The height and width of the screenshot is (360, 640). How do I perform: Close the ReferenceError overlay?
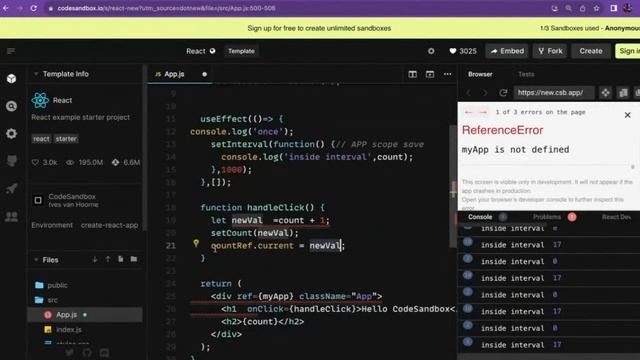[x=628, y=115]
